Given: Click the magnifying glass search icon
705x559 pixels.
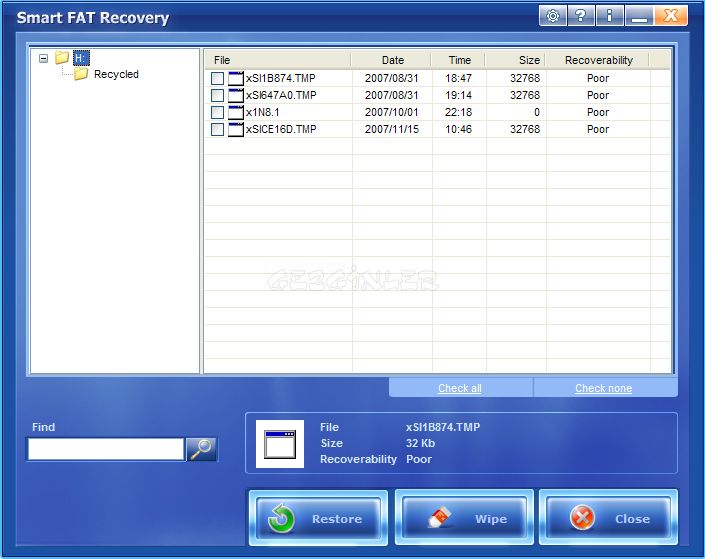Looking at the screenshot, I should pos(201,448).
